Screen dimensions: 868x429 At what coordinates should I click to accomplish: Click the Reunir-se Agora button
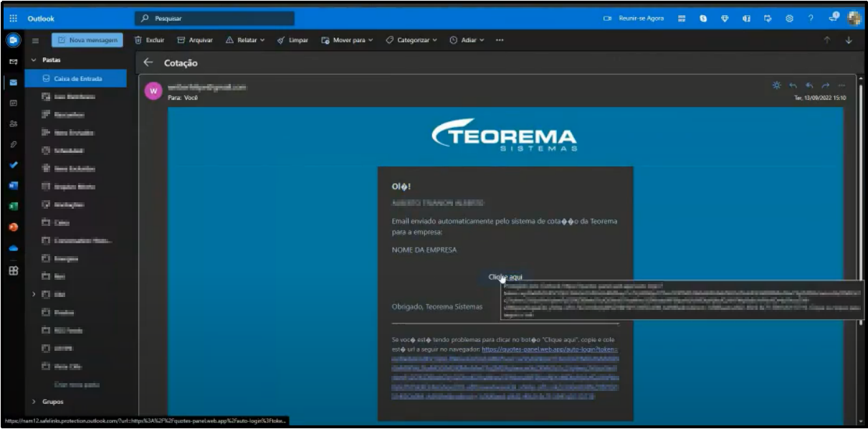pos(634,19)
